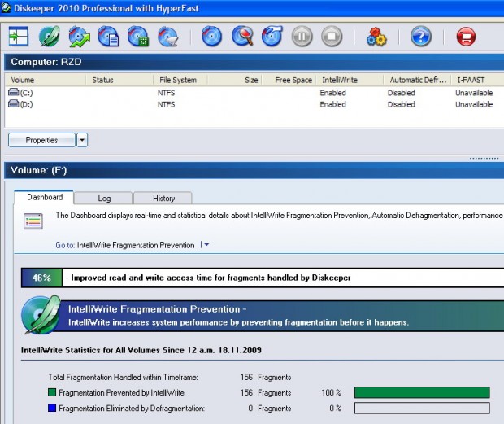Click the 46% improvement indicator

pos(41,278)
